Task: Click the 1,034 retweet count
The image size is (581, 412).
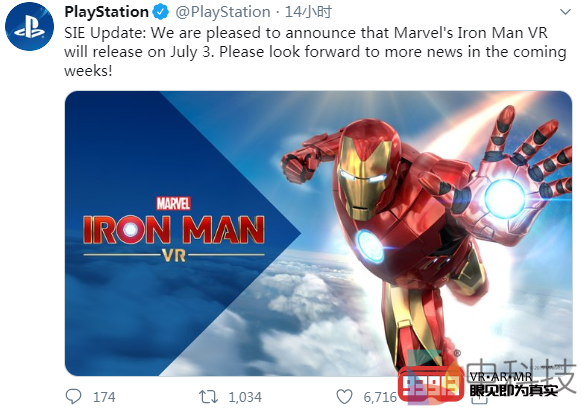Action: click(245, 397)
